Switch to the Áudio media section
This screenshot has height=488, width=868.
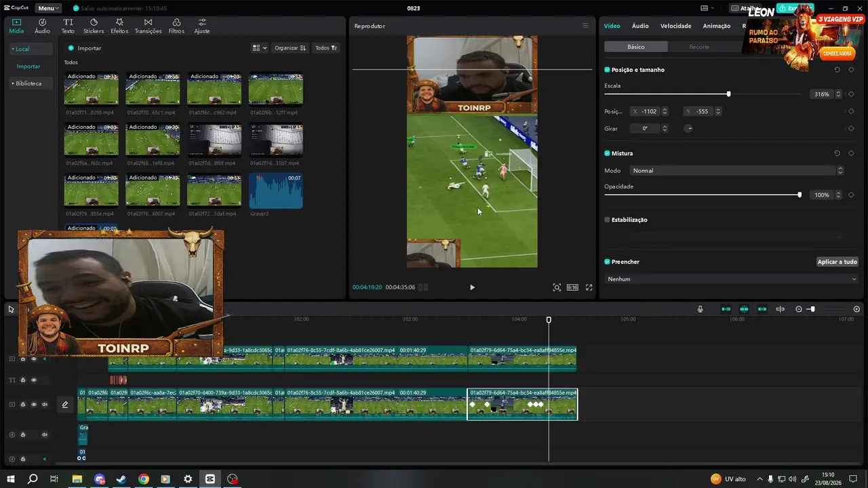click(42, 26)
